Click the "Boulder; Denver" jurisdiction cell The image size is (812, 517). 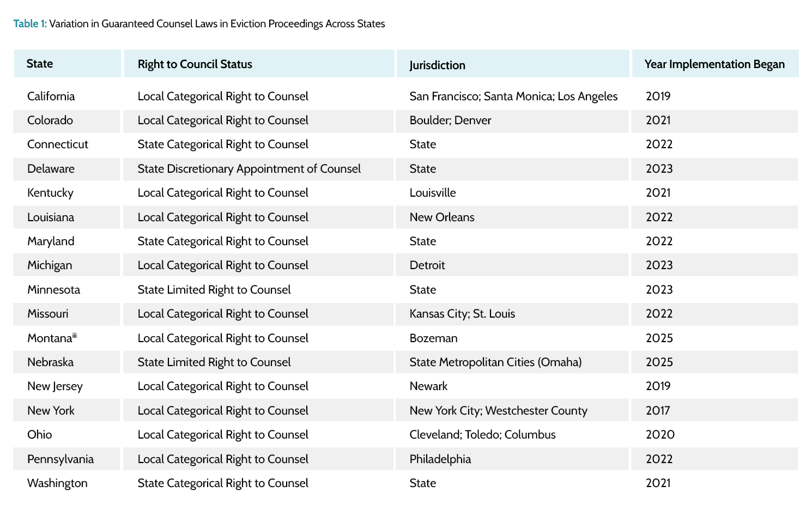450,120
